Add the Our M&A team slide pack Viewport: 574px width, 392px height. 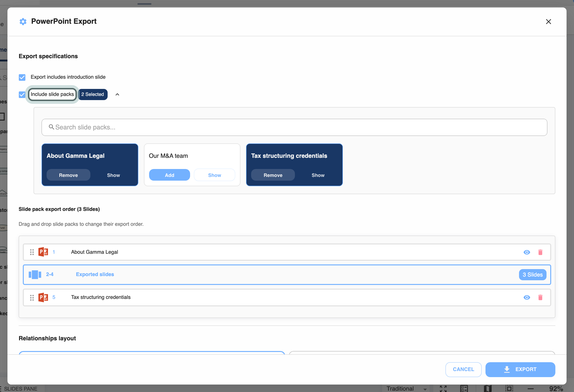coord(169,175)
